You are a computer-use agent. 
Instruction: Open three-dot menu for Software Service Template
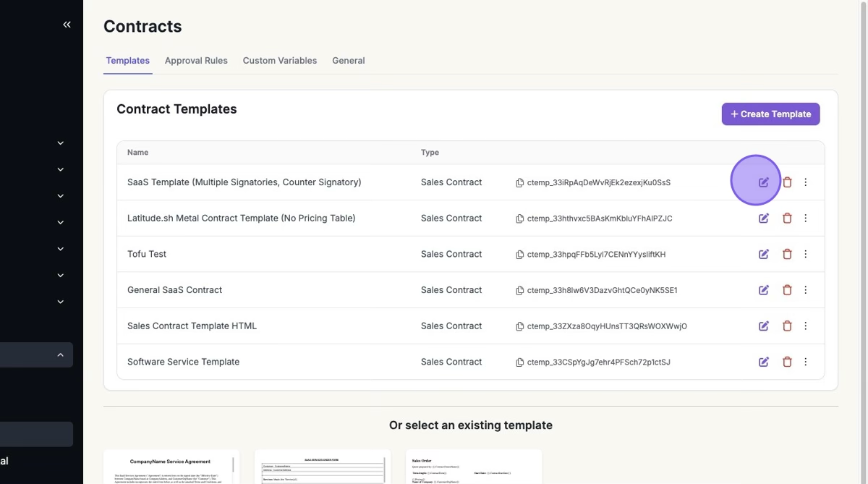click(x=806, y=362)
